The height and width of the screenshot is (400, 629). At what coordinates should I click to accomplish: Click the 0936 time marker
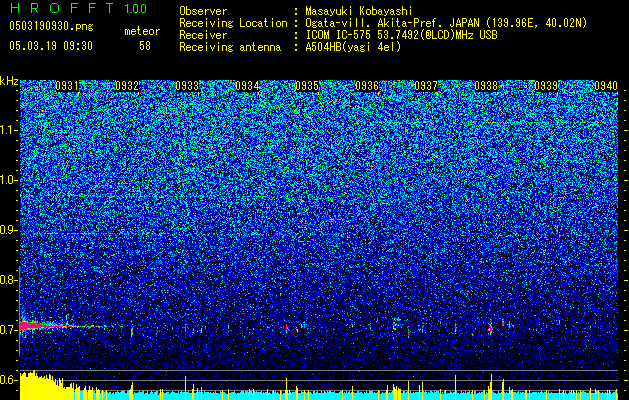[367, 86]
